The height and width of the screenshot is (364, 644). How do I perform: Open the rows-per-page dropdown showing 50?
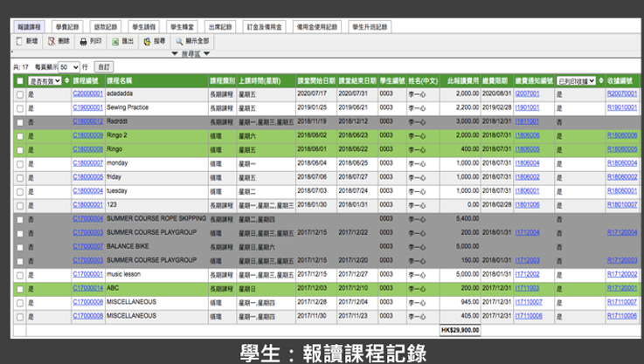(68, 67)
